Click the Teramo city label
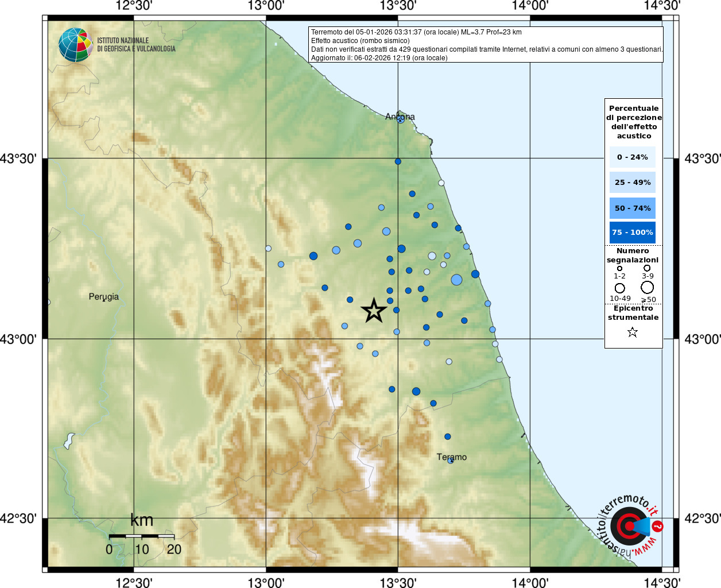721x588 pixels. coord(452,457)
